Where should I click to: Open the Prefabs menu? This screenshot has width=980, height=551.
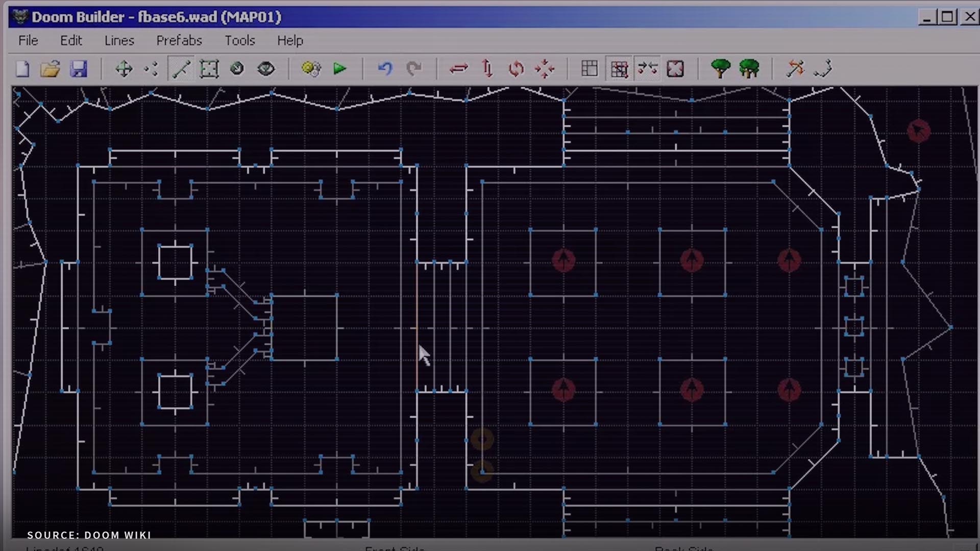[179, 40]
